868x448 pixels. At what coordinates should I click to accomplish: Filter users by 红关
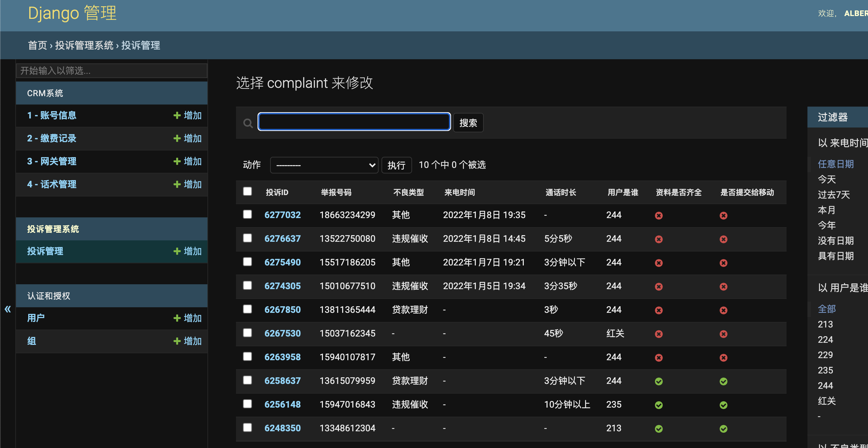point(827,401)
